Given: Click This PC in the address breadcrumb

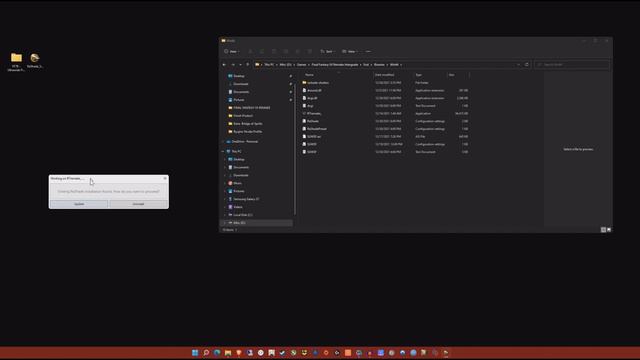Looking at the screenshot, I should [x=269, y=64].
